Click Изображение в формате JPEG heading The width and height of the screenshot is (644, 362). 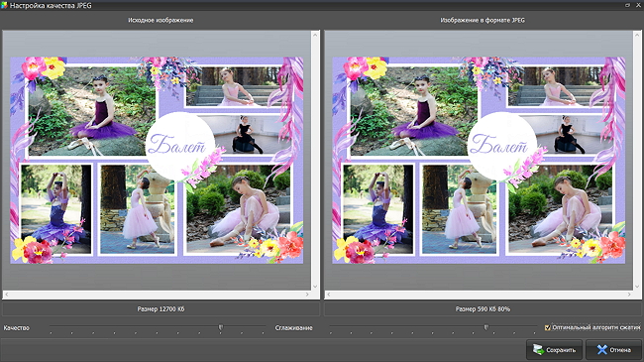click(x=483, y=20)
